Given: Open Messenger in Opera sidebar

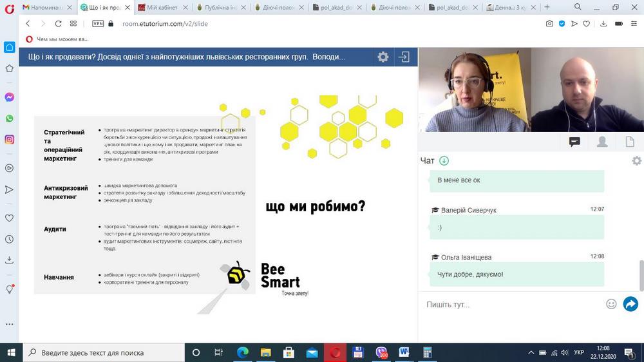Looking at the screenshot, I should [10, 97].
